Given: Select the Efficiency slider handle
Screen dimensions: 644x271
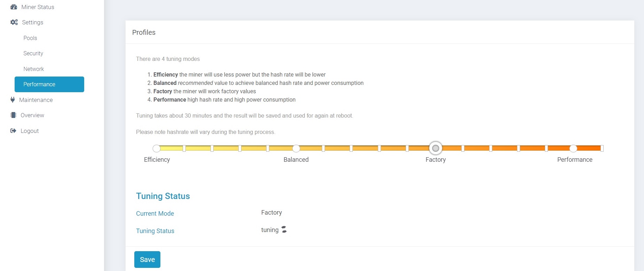Looking at the screenshot, I should pyautogui.click(x=157, y=149).
